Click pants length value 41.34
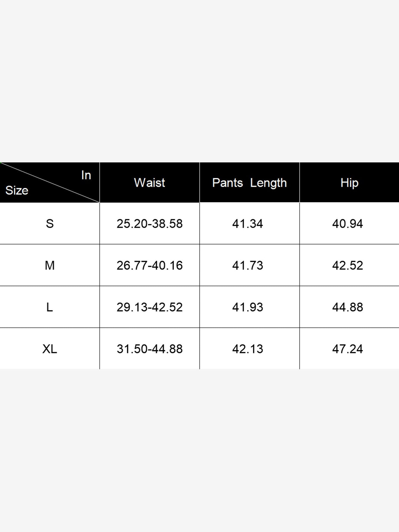Image resolution: width=399 pixels, height=532 pixels. 248,223
